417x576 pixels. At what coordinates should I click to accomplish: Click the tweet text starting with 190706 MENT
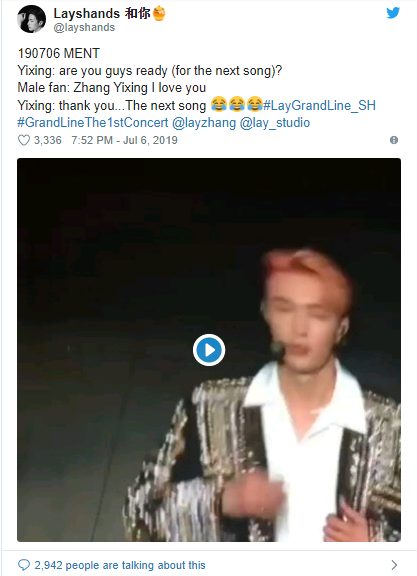coord(197,88)
